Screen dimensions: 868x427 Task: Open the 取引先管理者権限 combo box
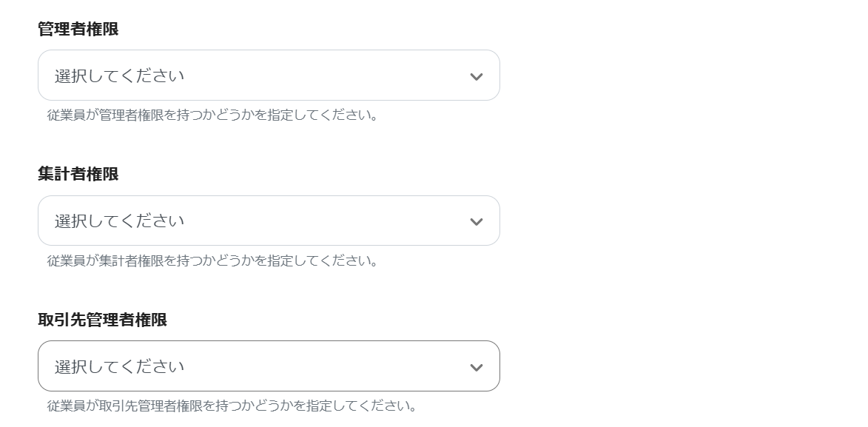269,366
